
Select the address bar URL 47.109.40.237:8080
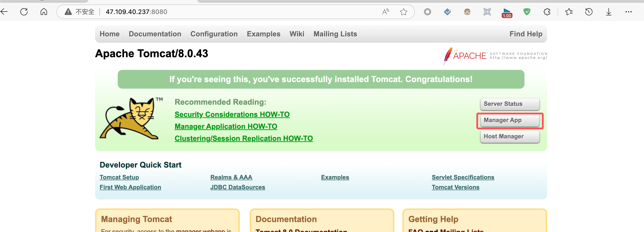click(x=136, y=12)
